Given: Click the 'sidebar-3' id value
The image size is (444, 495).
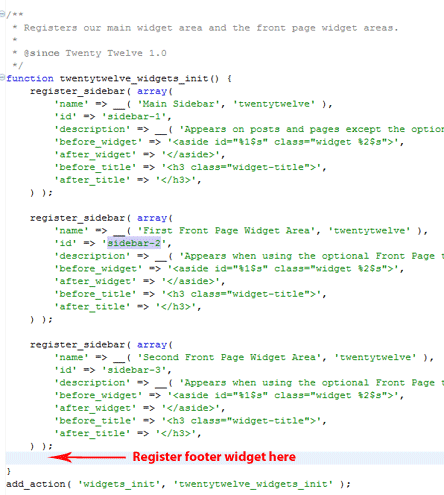Looking at the screenshot, I should (x=134, y=370).
